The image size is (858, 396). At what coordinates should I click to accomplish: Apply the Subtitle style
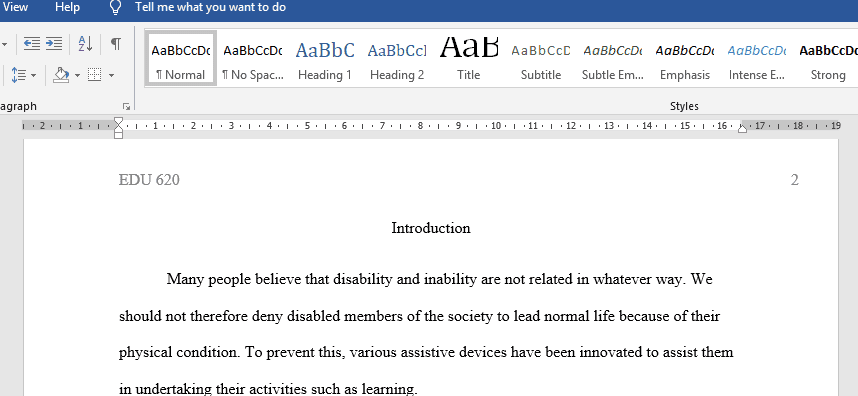pos(541,59)
